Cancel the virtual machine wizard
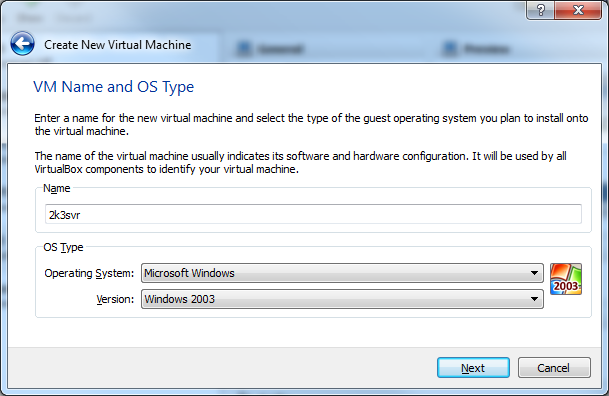This screenshot has width=609, height=396. (x=554, y=368)
